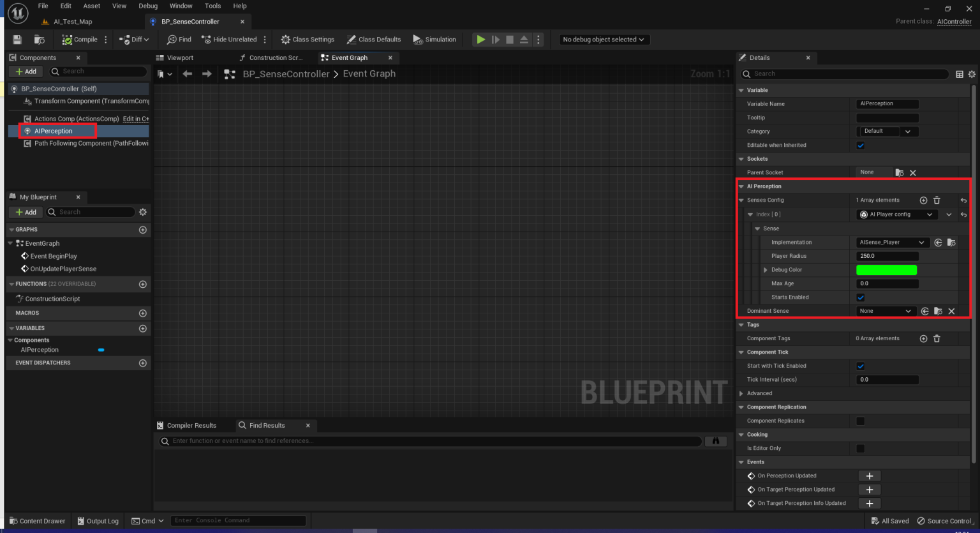Viewport: 980px width, 533px height.
Task: Click the Edit in C++ link
Action: (x=135, y=119)
